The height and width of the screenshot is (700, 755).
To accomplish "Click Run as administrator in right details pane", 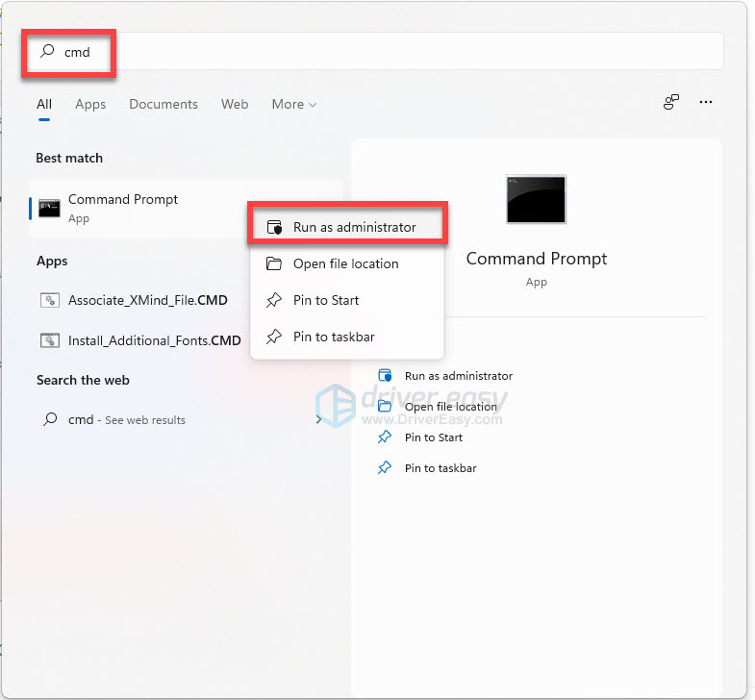I will click(x=458, y=376).
